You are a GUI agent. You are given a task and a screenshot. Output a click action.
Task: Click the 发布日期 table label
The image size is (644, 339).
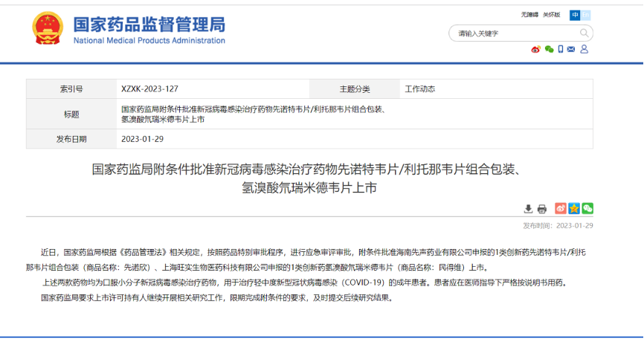point(71,139)
